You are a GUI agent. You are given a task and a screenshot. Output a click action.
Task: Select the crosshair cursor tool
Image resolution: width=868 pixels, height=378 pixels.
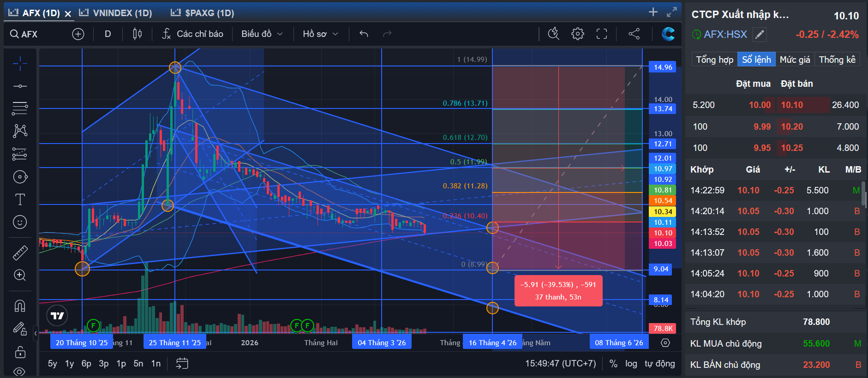(x=20, y=64)
